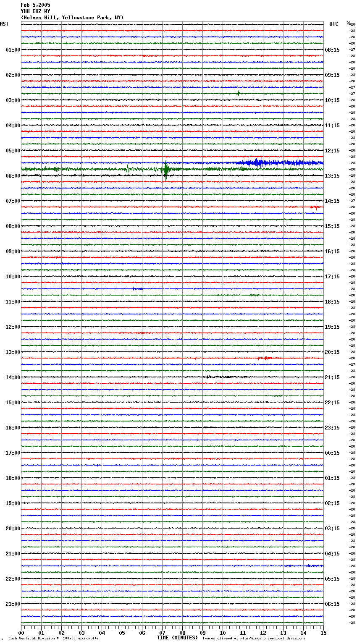This screenshot has width=357, height=644.
Task: Select the 00:15 UTC time label
Action: pos(332,453)
